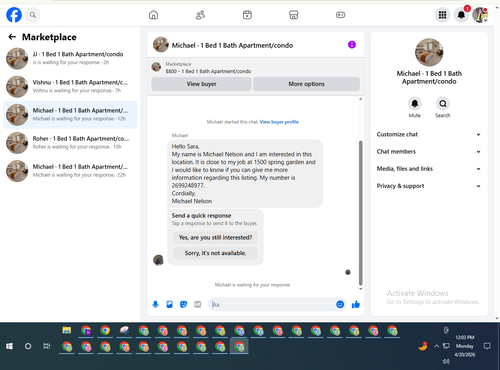Open notifications bell with red badge

(461, 15)
